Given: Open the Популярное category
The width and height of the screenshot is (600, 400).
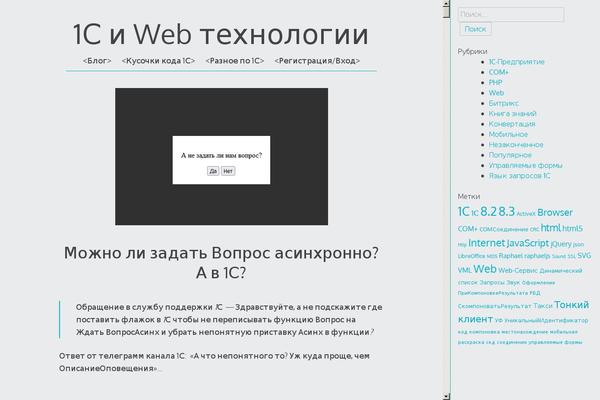Looking at the screenshot, I should 510,155.
